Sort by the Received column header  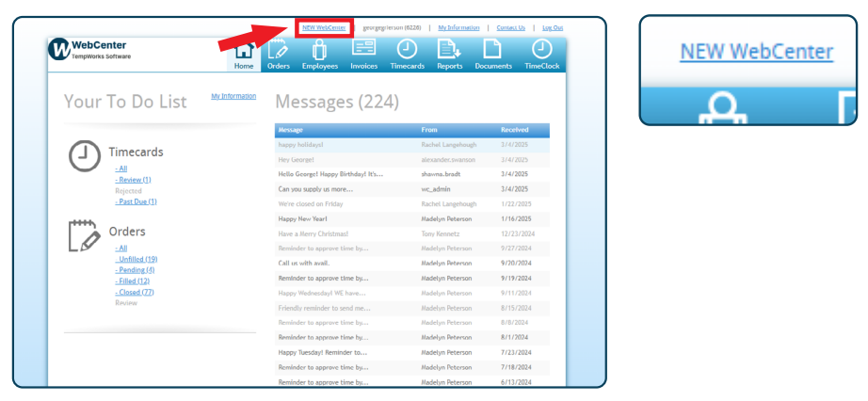coord(514,130)
